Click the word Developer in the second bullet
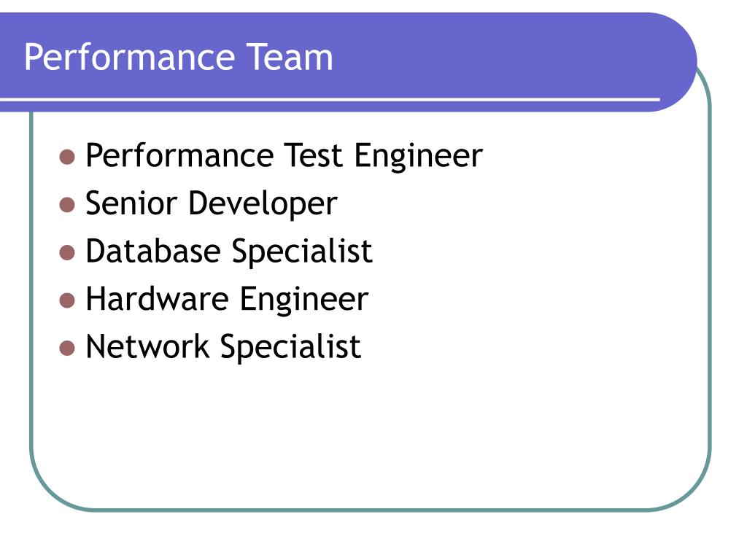 point(263,205)
